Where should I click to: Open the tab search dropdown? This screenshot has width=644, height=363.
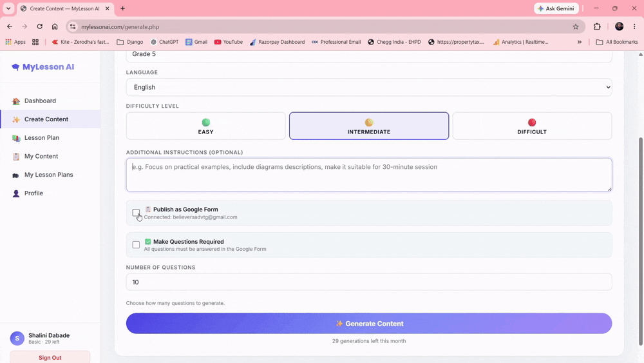(x=8, y=8)
